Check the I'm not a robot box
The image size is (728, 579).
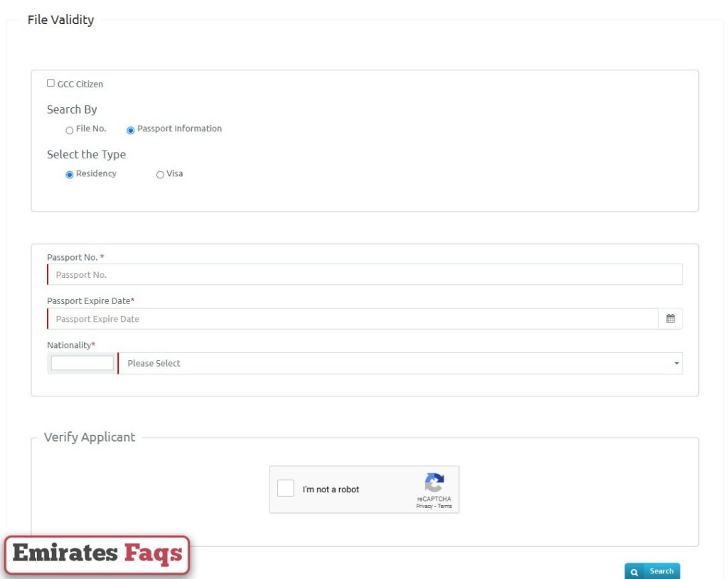coord(285,488)
